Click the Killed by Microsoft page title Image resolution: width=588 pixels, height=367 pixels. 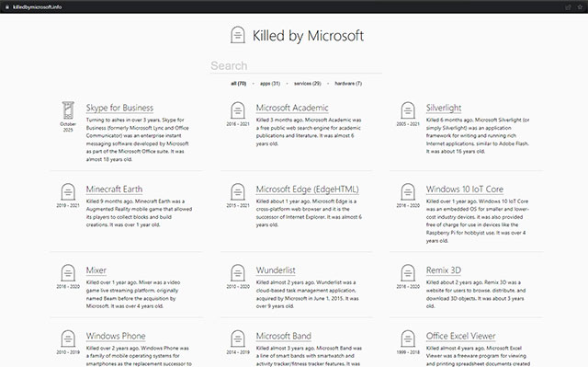coord(308,36)
